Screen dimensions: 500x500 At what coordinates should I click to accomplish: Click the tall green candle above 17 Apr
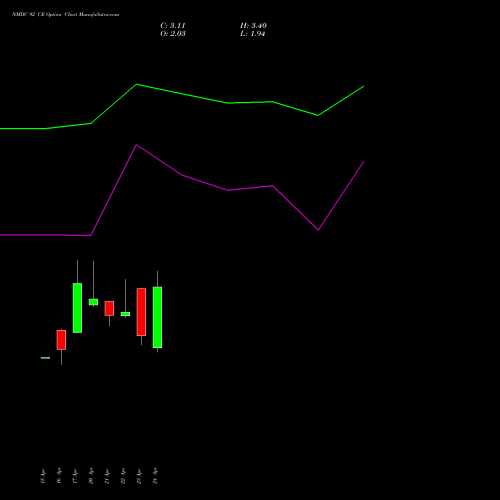tap(77, 308)
